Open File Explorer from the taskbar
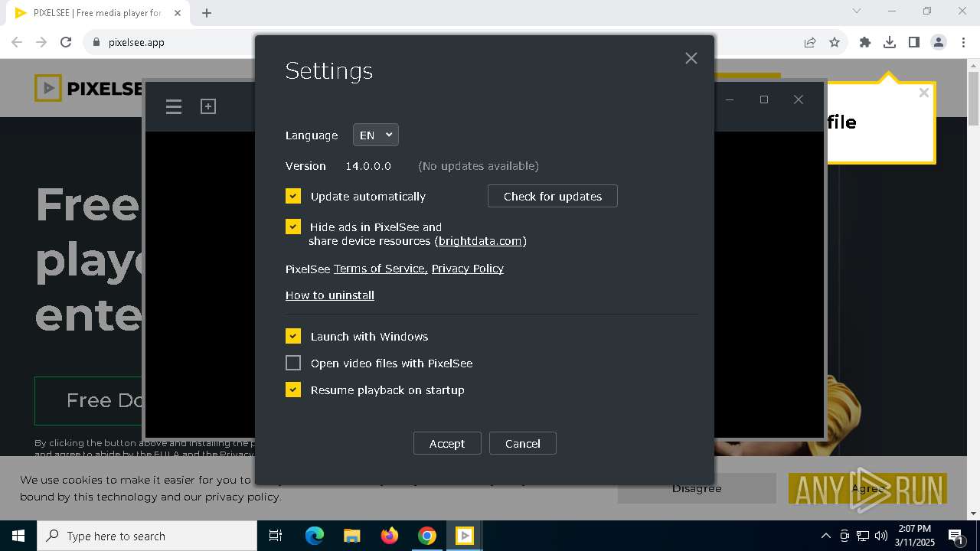This screenshot has width=980, height=551. tap(351, 536)
